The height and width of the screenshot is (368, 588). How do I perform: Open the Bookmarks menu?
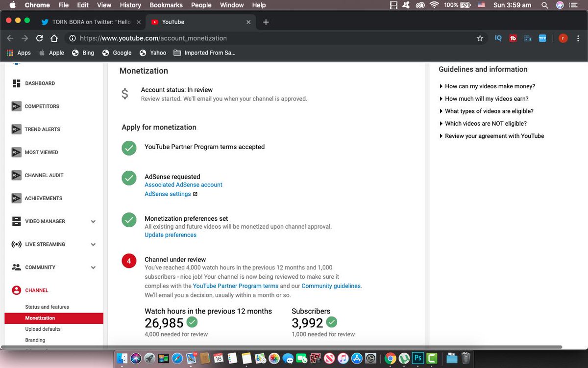pyautogui.click(x=166, y=5)
